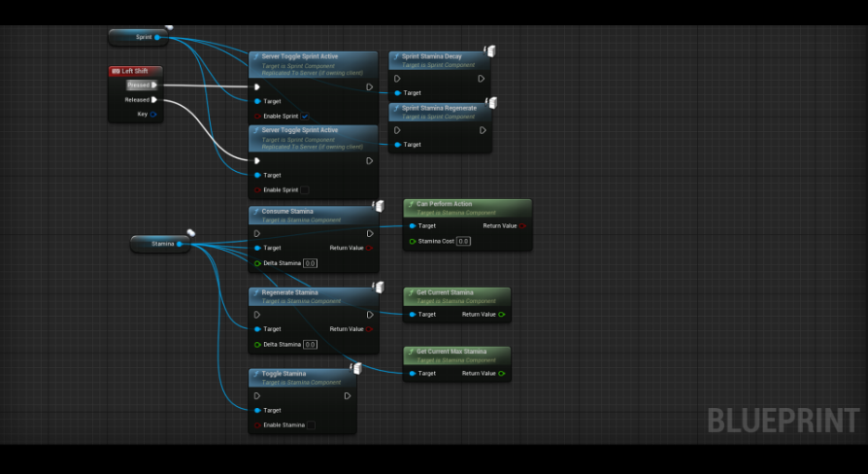Click Sprint Stamina Decay Target pin

[397, 93]
